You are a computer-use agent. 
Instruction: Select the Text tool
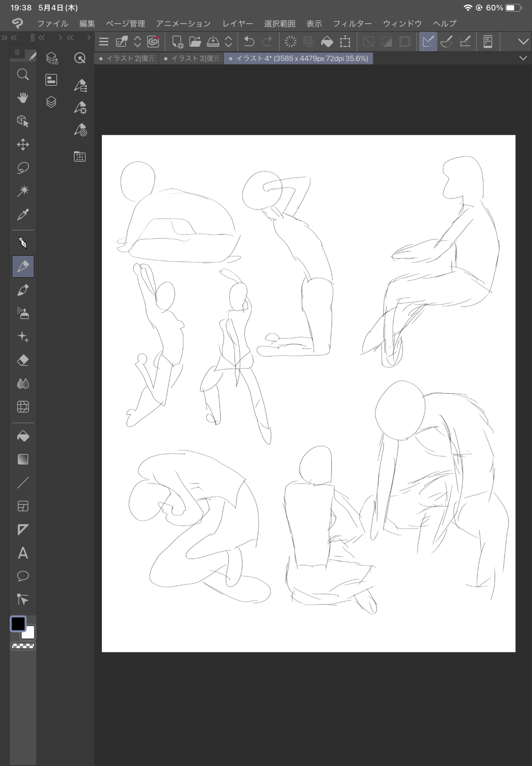pyautogui.click(x=23, y=553)
